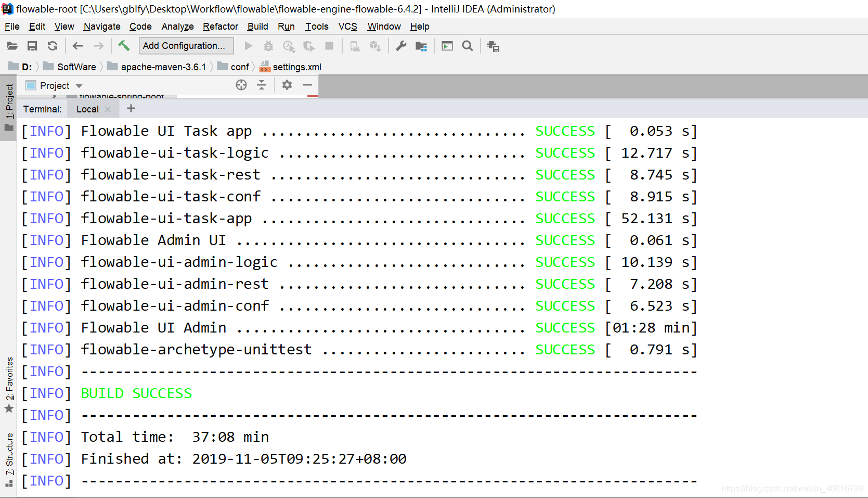Click the Flowable UI Task app line
This screenshot has height=498, width=868.
pyautogui.click(x=359, y=131)
